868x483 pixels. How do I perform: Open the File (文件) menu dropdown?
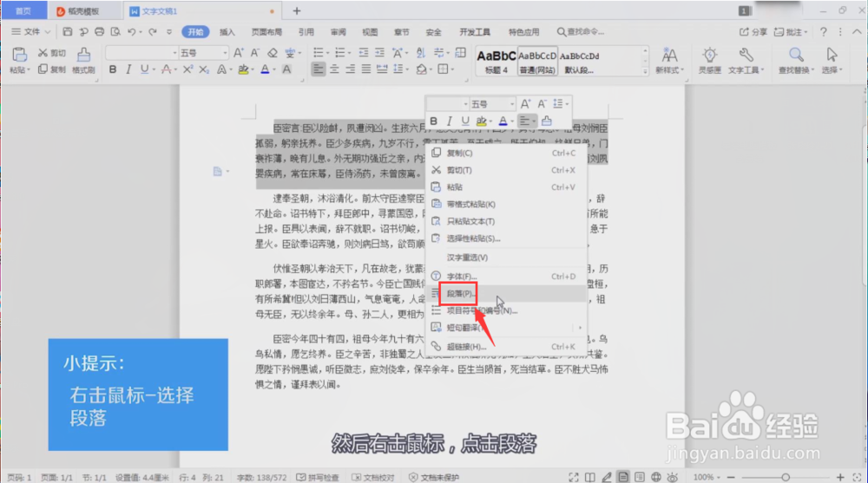coord(31,32)
